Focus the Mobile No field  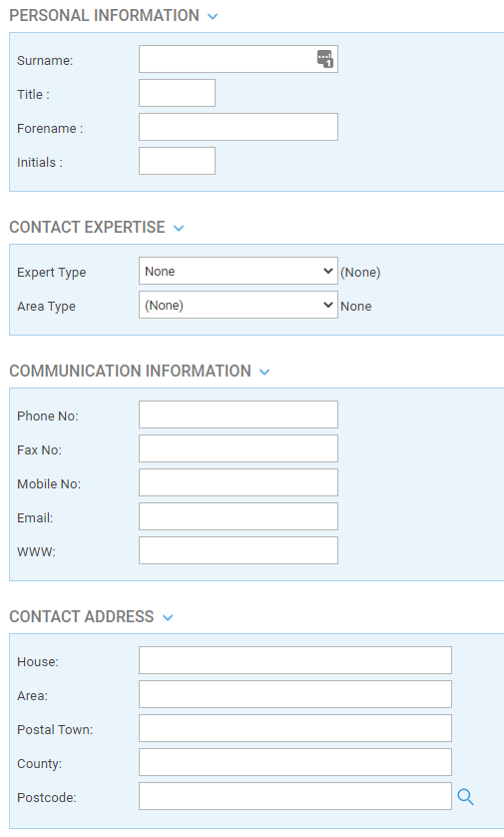239,482
